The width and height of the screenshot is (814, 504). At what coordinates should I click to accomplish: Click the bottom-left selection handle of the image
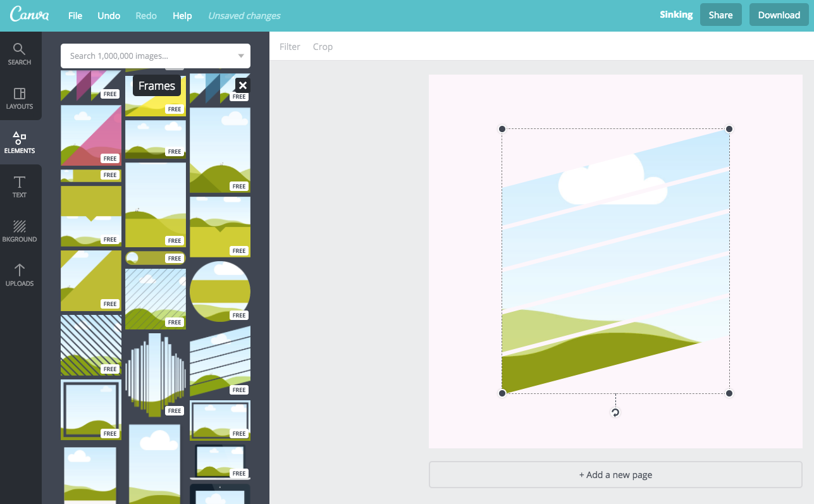coord(502,393)
